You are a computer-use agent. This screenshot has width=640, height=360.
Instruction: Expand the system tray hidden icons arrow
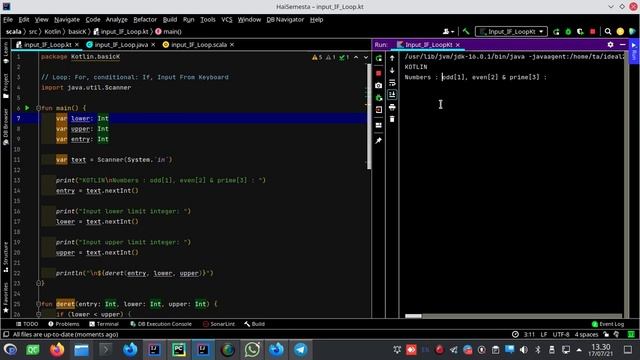click(579, 350)
